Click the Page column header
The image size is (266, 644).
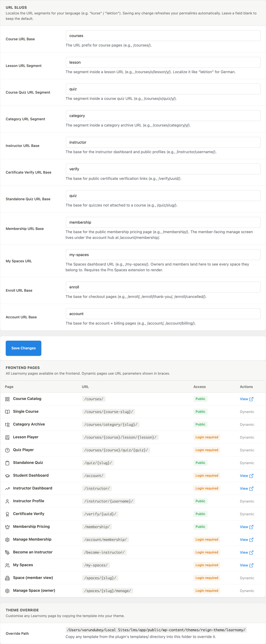[9, 387]
